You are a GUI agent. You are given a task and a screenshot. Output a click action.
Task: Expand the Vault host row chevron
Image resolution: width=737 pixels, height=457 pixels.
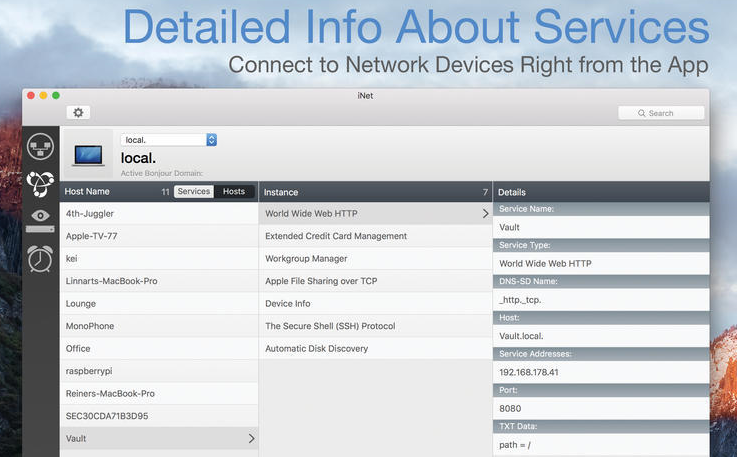click(251, 439)
